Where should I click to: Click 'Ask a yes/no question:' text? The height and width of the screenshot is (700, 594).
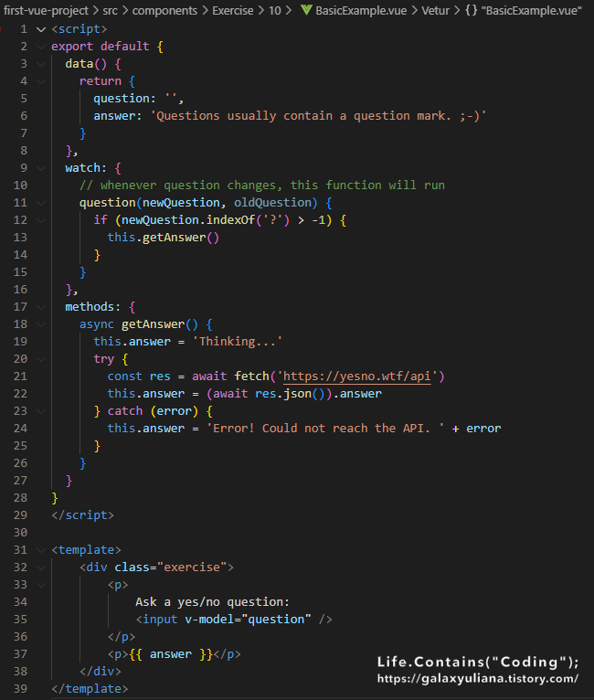click(212, 602)
